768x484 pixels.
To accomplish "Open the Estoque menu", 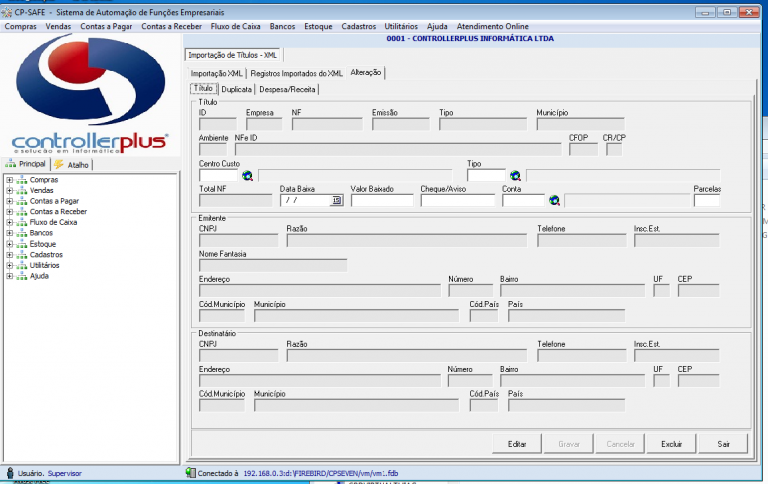I will point(318,26).
